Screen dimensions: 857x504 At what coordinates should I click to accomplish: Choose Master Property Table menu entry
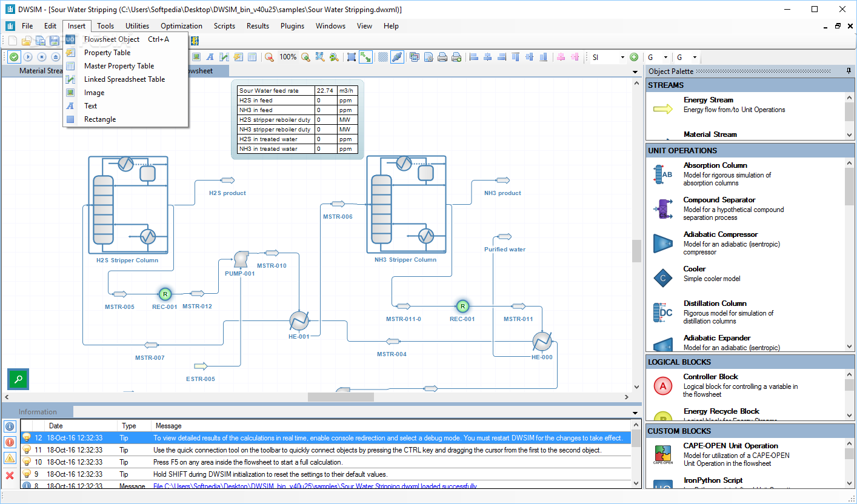(x=126, y=66)
